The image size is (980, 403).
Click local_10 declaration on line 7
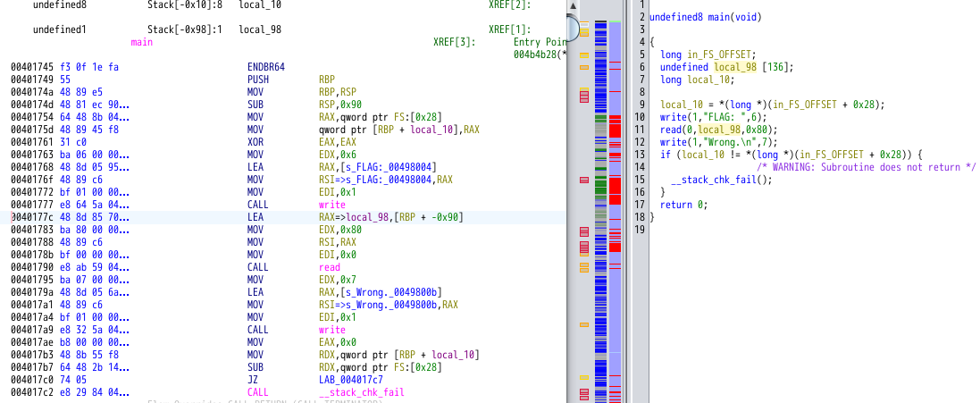710,80
